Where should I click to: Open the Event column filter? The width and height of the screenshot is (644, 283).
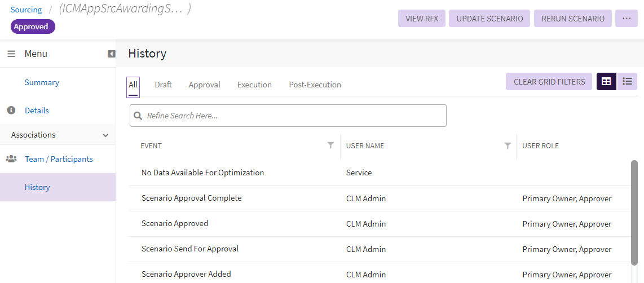(330, 145)
